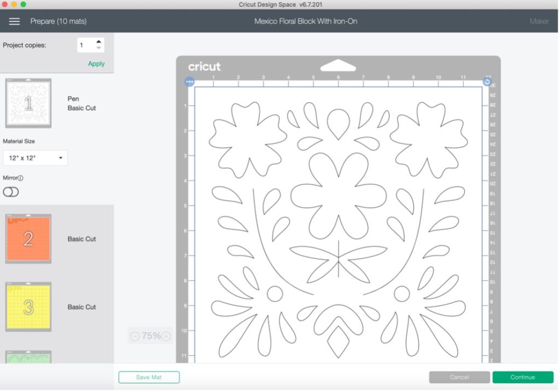Click the Mirror info icon
The image size is (560, 392).
[21, 178]
